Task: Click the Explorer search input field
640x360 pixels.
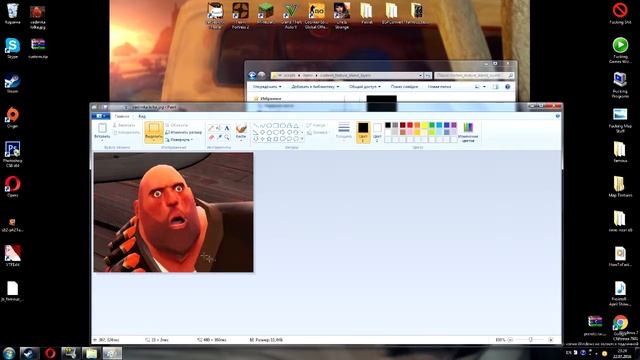Action: tap(473, 76)
